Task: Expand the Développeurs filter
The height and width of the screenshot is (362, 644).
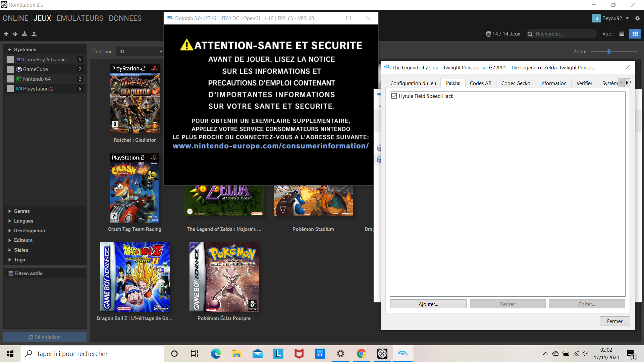Action: [10, 231]
